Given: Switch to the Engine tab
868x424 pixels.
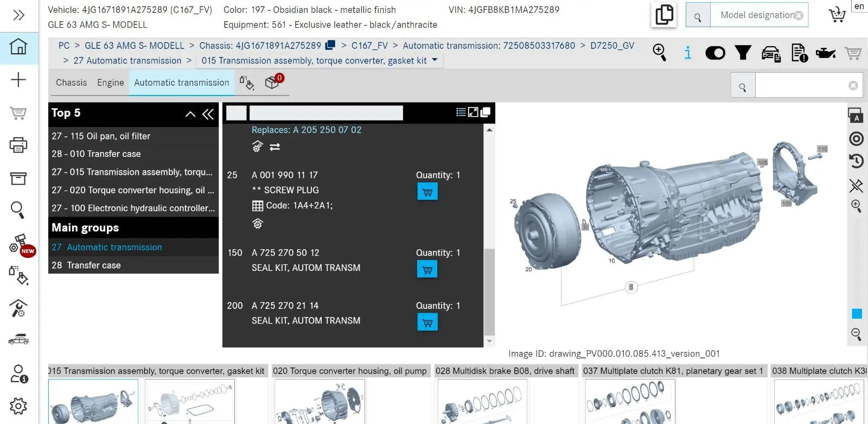Looking at the screenshot, I should point(110,83).
